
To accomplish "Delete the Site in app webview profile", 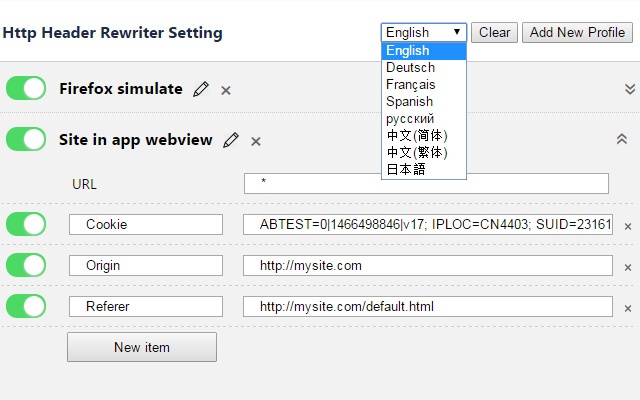I will [x=256, y=141].
